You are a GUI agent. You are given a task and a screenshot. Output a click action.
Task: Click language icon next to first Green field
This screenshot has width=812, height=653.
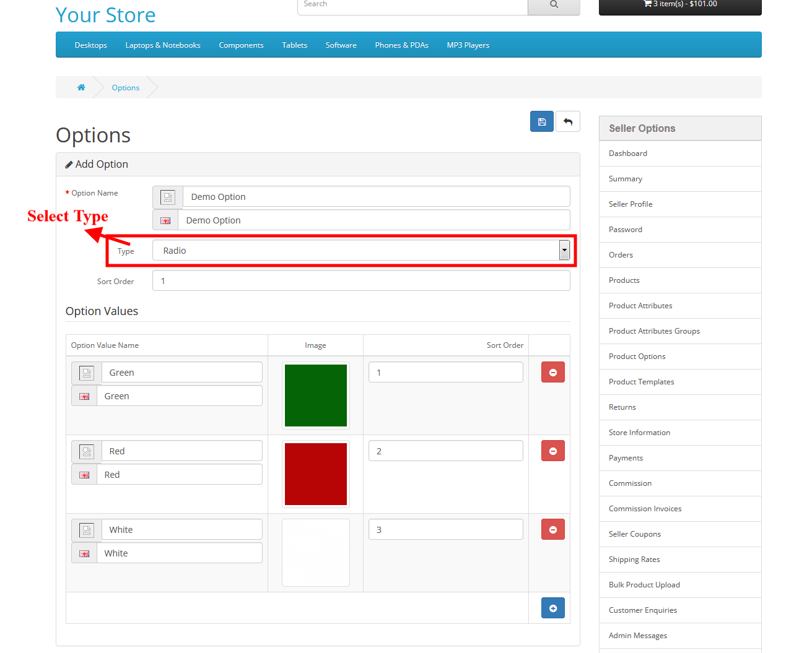pos(87,373)
